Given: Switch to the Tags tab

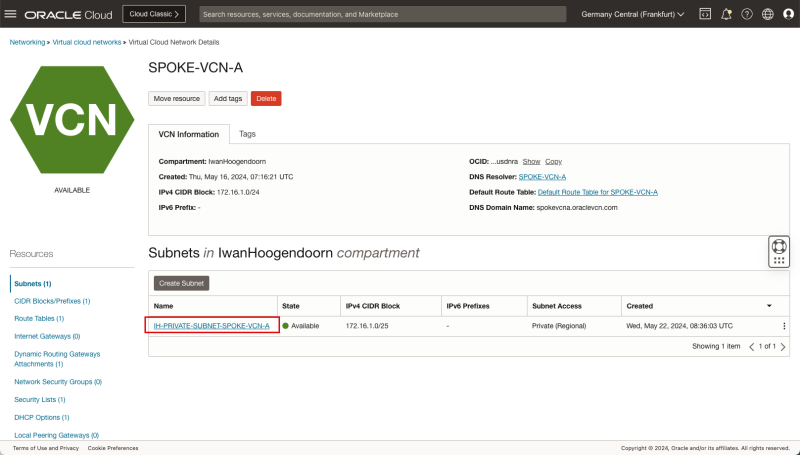Looking at the screenshot, I should (247, 133).
